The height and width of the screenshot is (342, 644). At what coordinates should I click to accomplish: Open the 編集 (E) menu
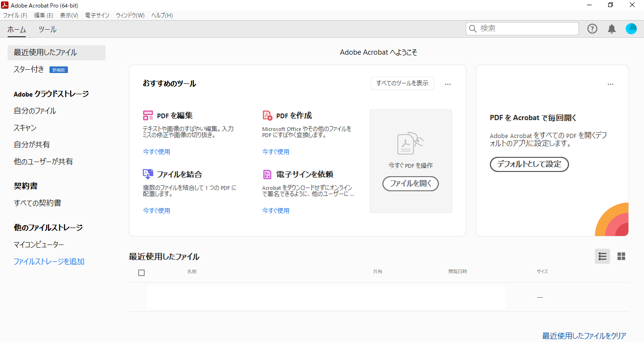[44, 16]
